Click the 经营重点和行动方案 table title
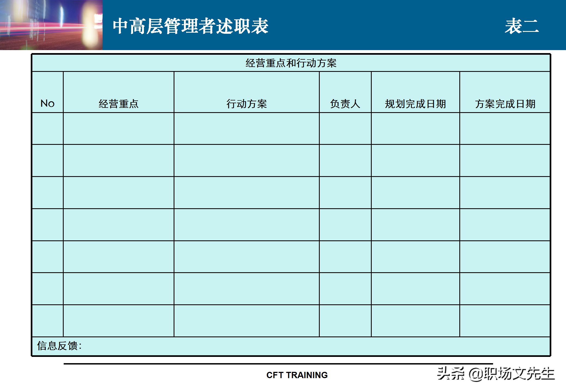The image size is (566, 392). [x=291, y=63]
